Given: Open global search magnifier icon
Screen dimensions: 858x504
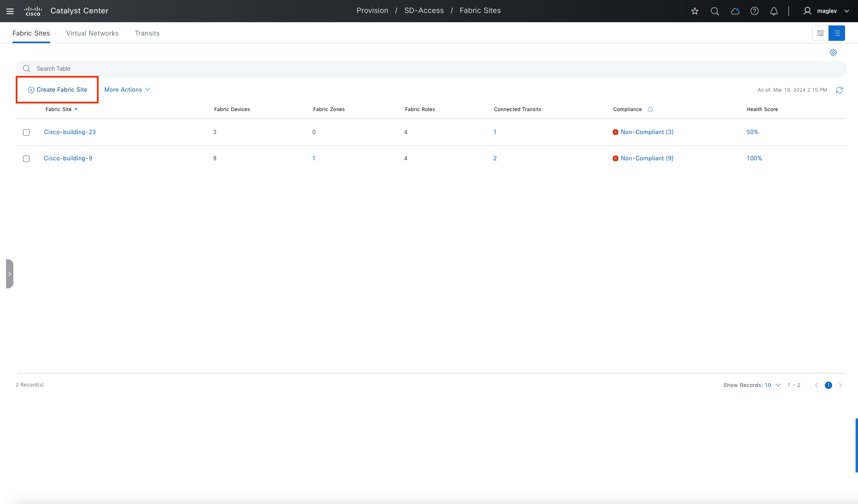Looking at the screenshot, I should [715, 11].
